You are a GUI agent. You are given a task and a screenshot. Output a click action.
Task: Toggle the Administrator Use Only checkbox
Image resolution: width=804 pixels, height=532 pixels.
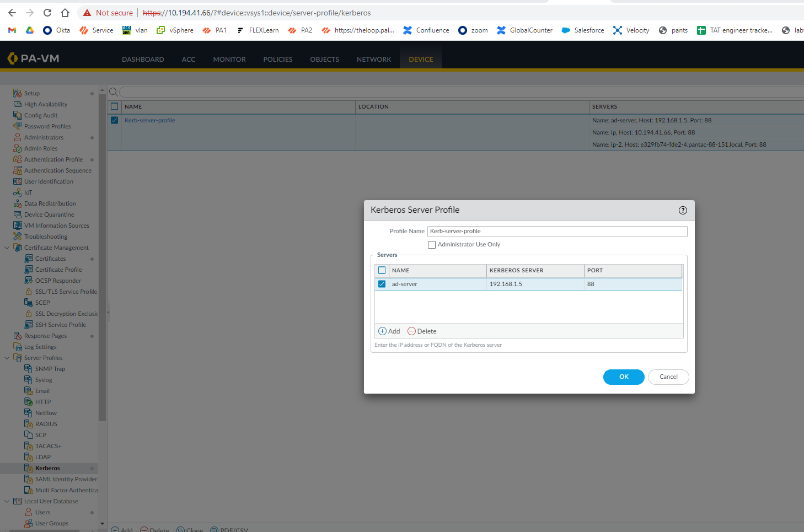pyautogui.click(x=432, y=245)
